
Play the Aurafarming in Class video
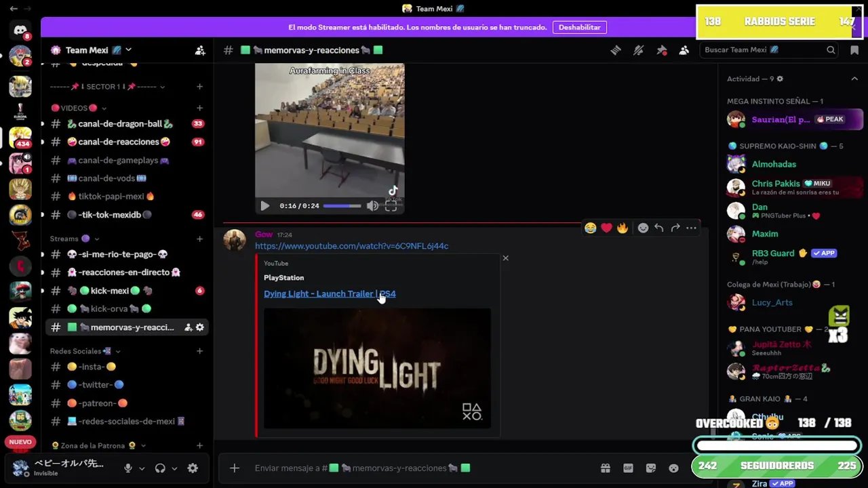pos(265,206)
